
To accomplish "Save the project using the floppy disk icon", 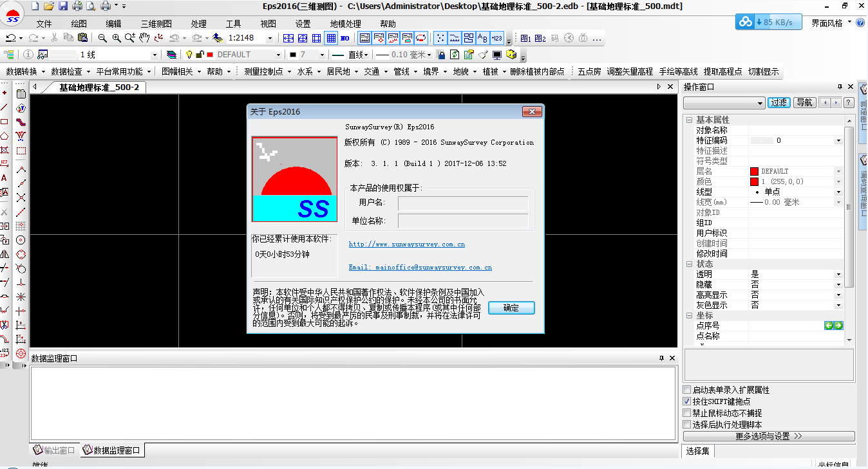I will 63,6.
